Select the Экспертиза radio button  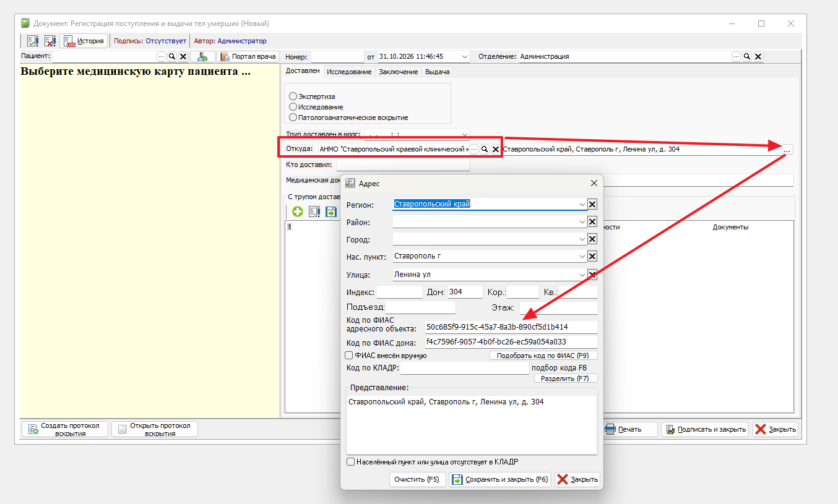click(x=293, y=96)
